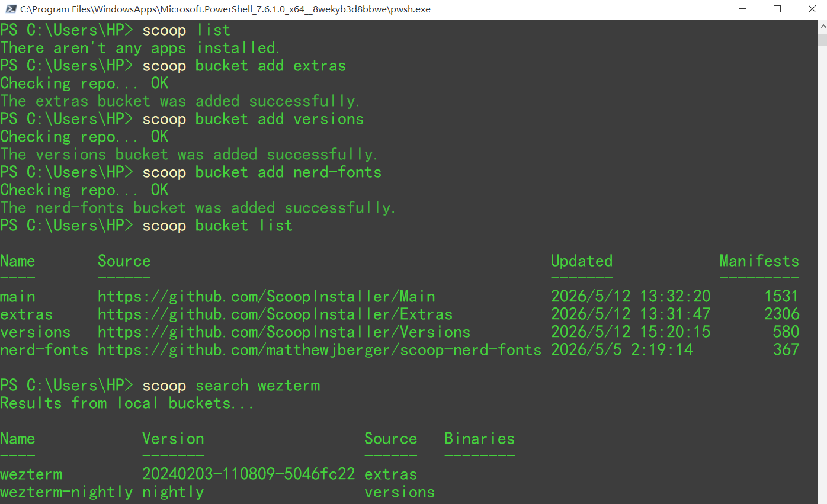Click the "versions" source of wezterm-nightly
Screen dimensions: 827x504
point(400,492)
